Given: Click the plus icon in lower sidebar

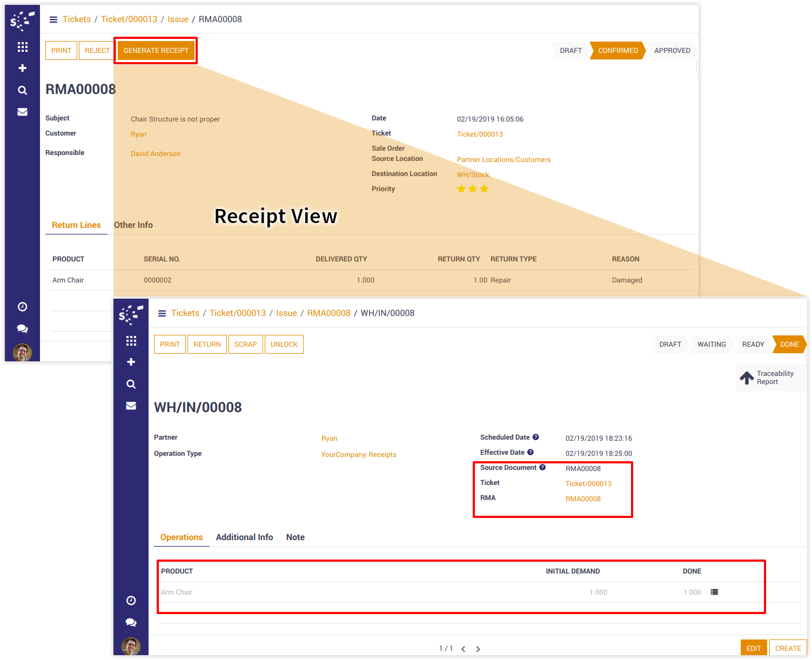Looking at the screenshot, I should [131, 362].
